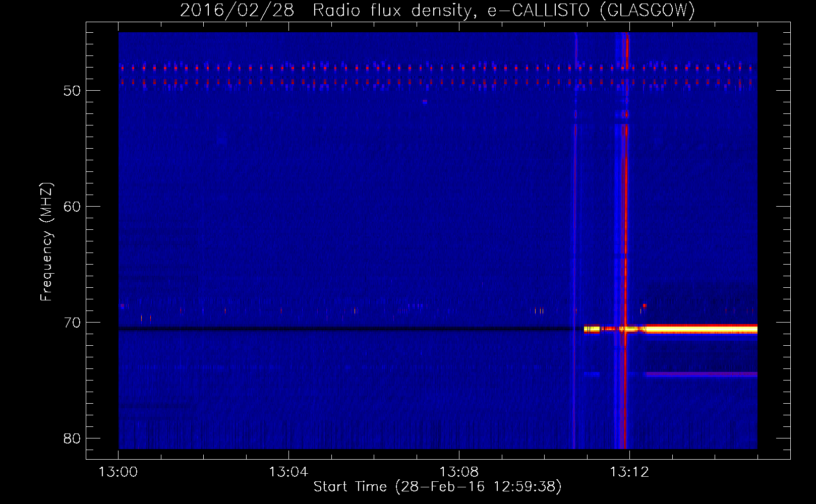816x504 pixels.
Task: Click the plot title '2016/02/28 Radio flux density, e-CALLISTO (GLASGOW)'
Action: 437,10
